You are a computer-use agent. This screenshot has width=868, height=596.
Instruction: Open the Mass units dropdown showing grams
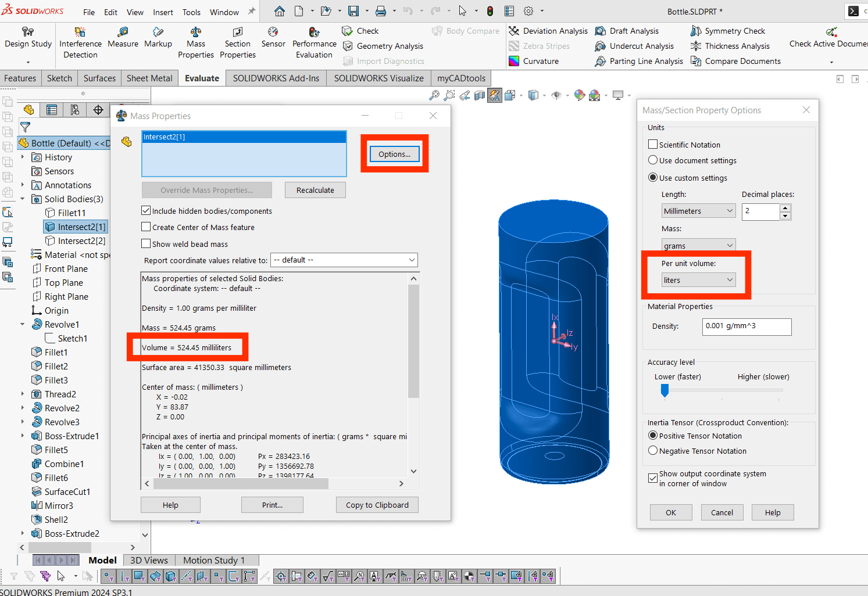pos(698,245)
